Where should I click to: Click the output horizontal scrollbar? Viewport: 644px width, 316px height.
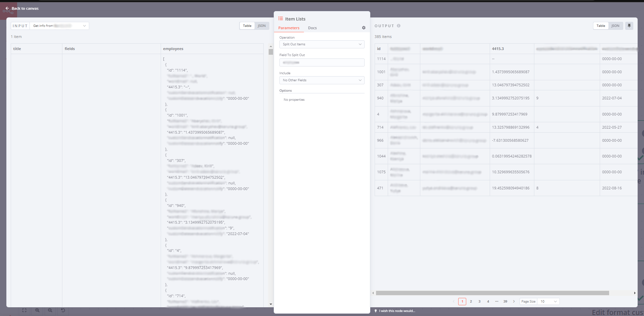click(492, 293)
